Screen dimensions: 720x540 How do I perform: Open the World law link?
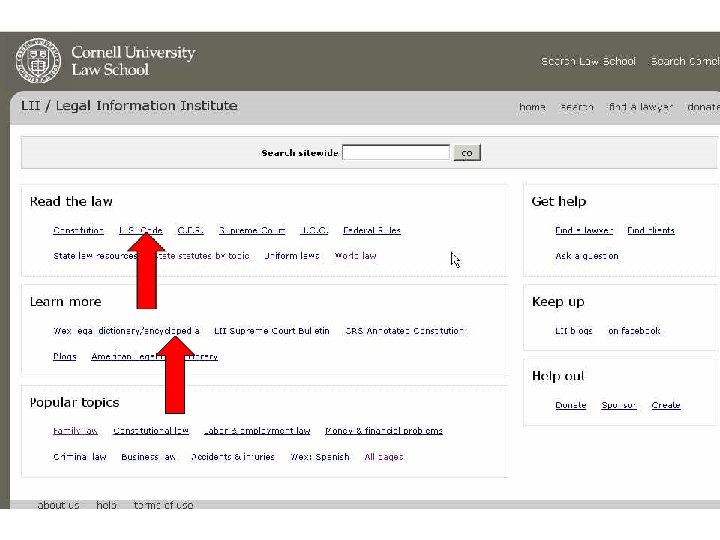(x=355, y=256)
